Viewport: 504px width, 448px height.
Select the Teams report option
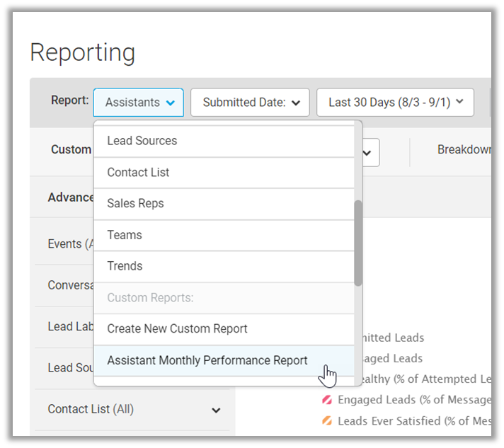click(125, 235)
